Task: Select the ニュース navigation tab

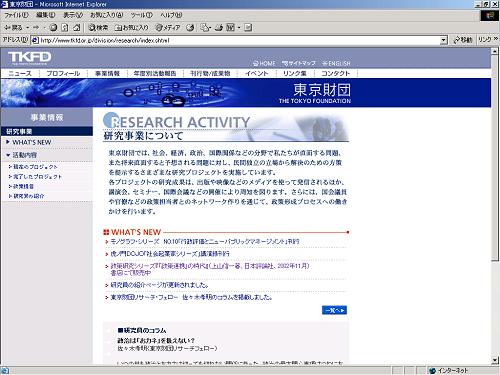Action: [x=20, y=73]
